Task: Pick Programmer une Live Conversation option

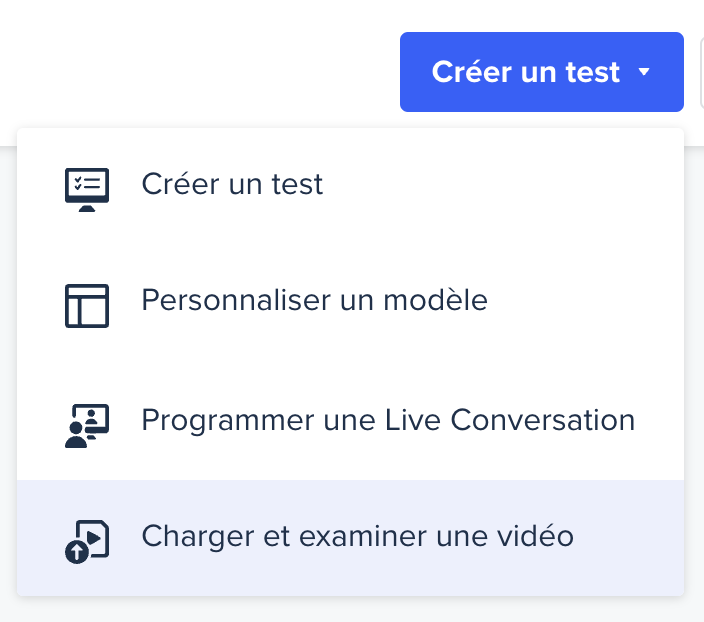Action: click(388, 420)
